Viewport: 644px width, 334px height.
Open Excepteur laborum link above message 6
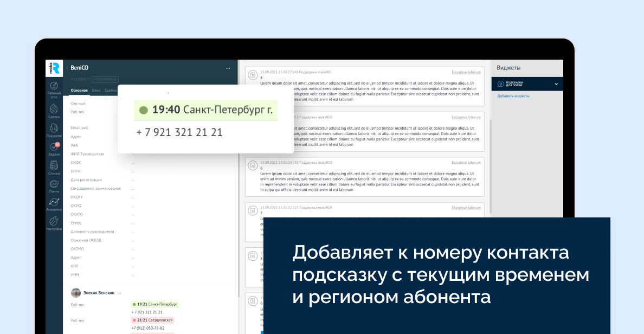click(x=466, y=118)
